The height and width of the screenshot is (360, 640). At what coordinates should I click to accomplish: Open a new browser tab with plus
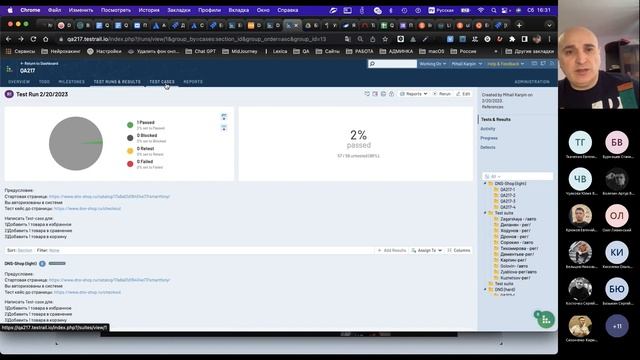[x=519, y=25]
